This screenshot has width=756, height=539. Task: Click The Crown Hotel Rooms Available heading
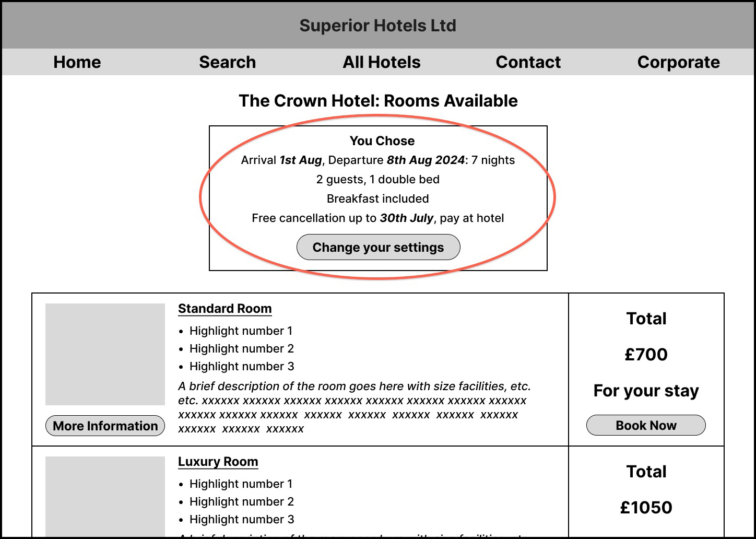[379, 101]
